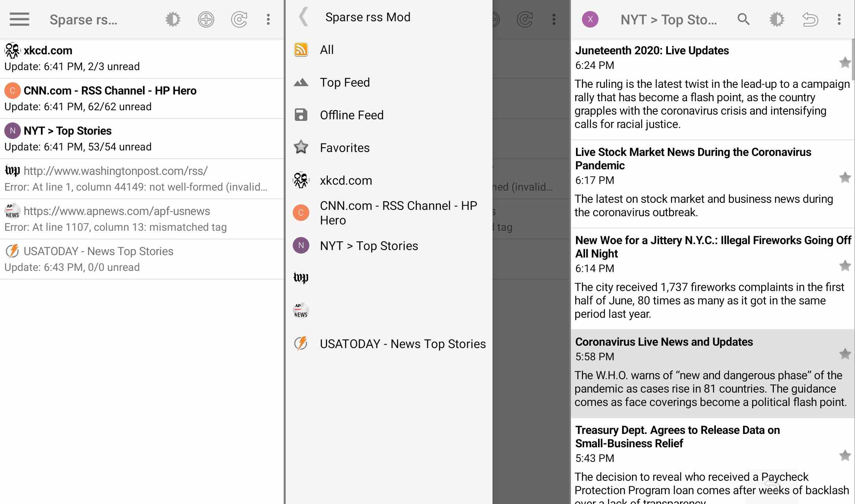Open the overflow menu behind the drawer
This screenshot has height=504, width=855.
(x=554, y=19)
